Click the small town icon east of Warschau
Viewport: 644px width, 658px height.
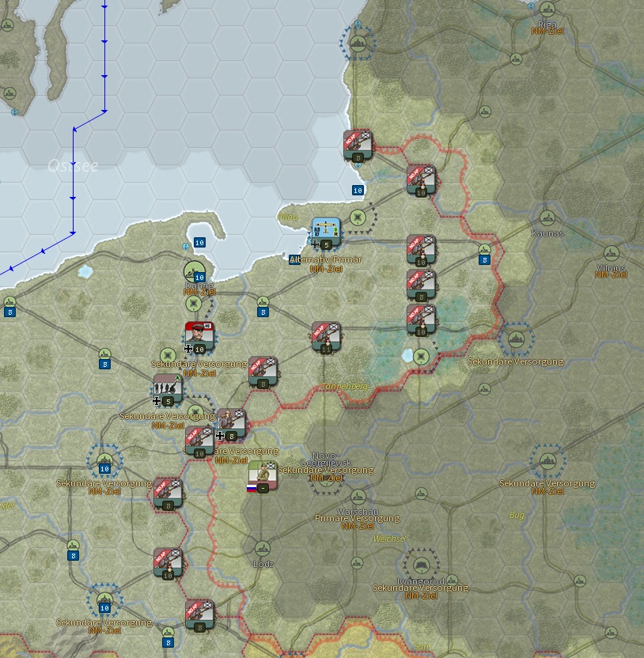pos(421,493)
